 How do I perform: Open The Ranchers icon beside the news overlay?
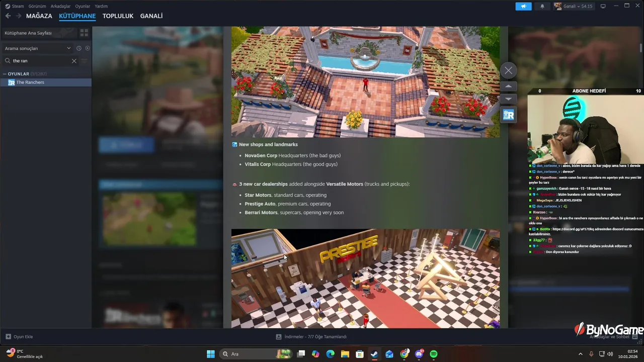pos(508,115)
